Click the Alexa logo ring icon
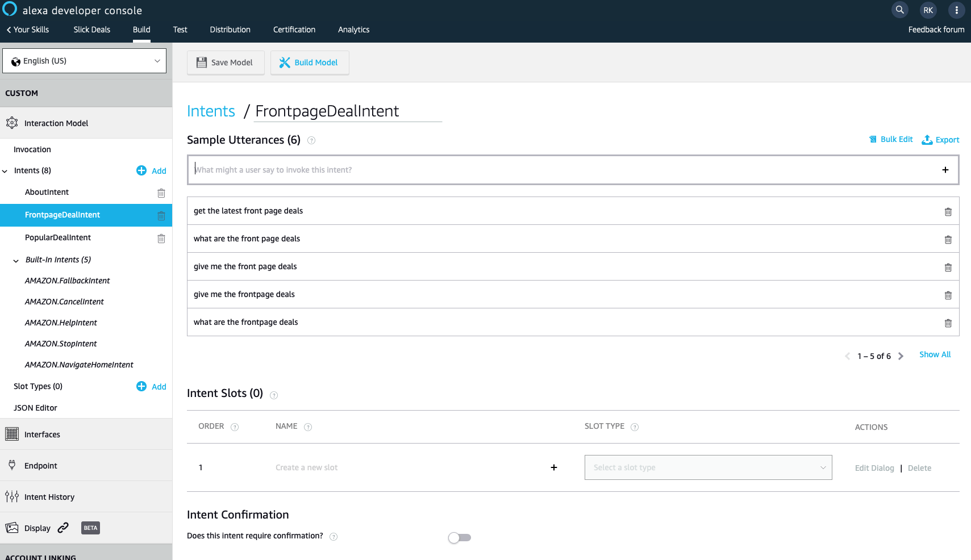Viewport: 971px width, 560px height. 10,9
